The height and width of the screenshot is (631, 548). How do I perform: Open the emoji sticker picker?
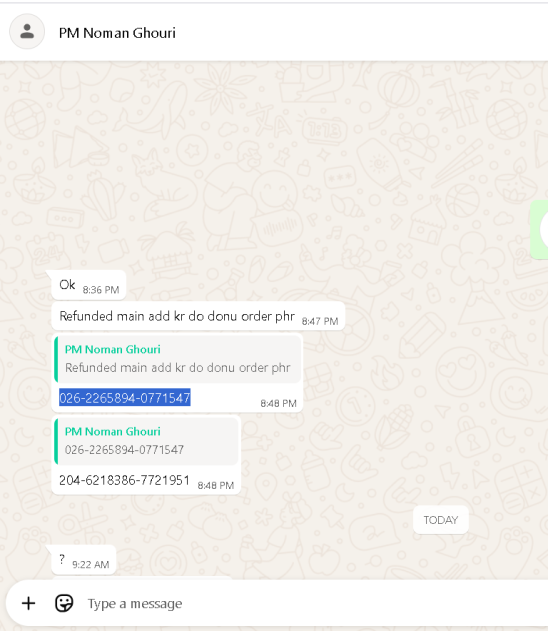click(x=64, y=603)
